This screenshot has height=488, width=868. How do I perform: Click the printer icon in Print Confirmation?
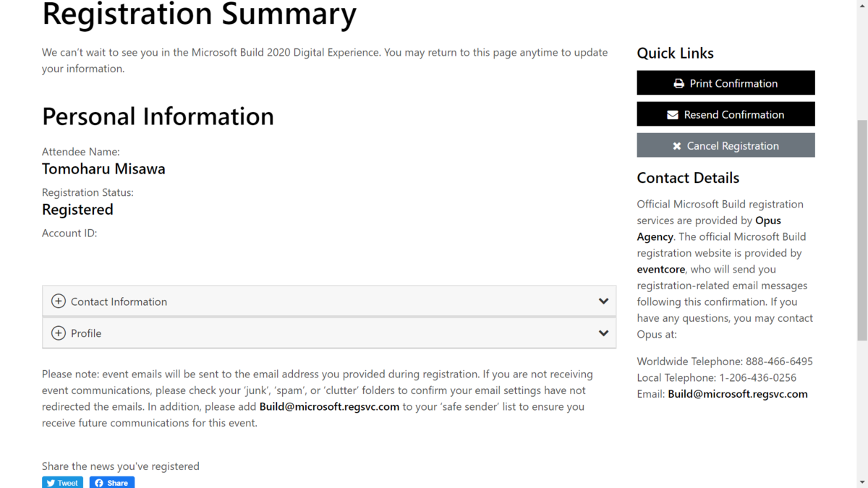coord(678,83)
